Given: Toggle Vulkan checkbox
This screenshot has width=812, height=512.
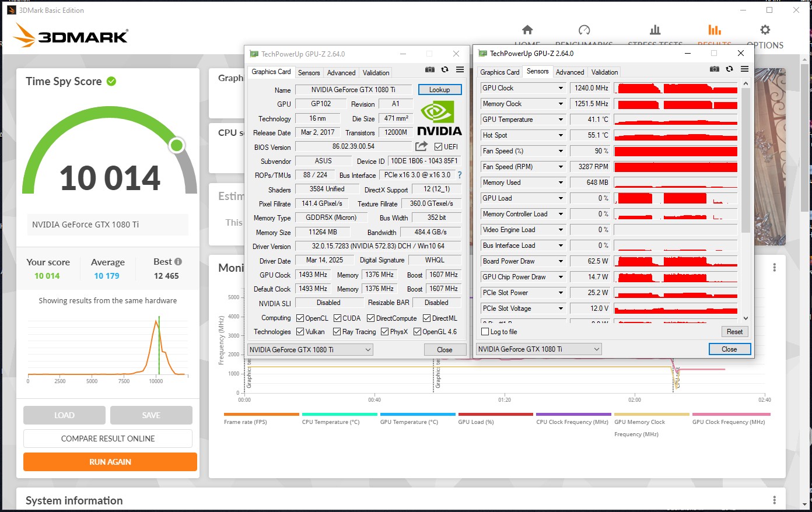Looking at the screenshot, I should click(300, 332).
